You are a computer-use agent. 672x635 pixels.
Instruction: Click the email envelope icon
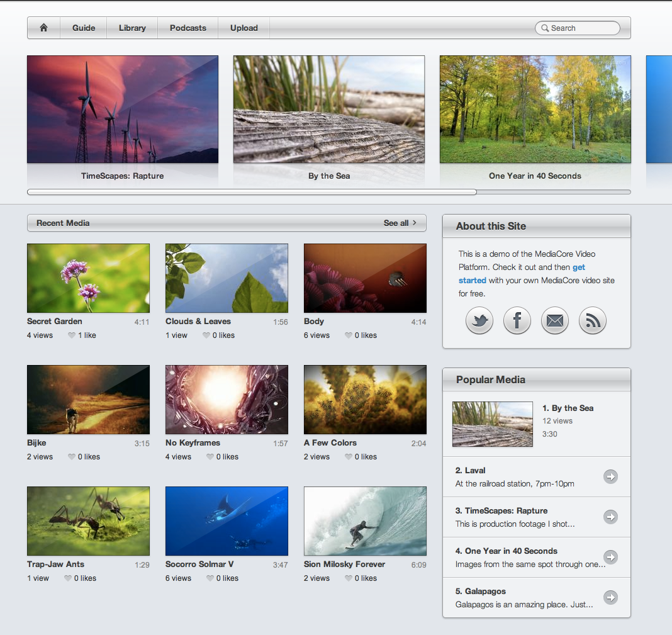pos(554,321)
